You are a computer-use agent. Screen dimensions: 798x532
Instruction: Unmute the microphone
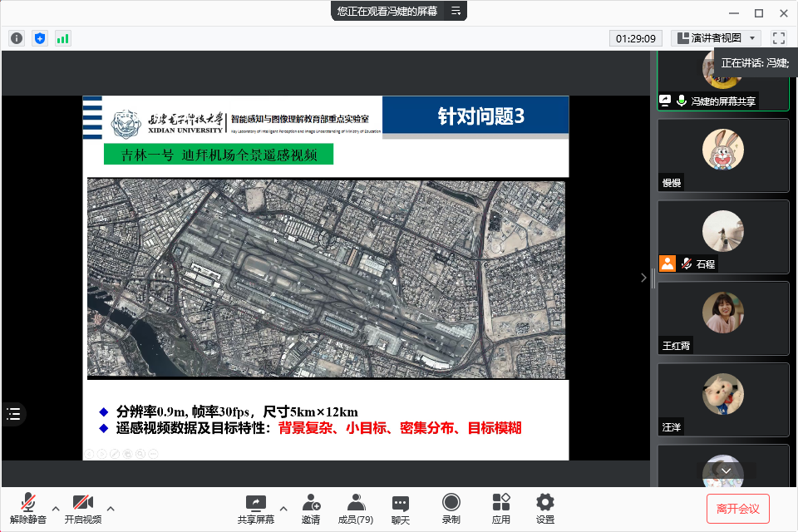(28, 509)
